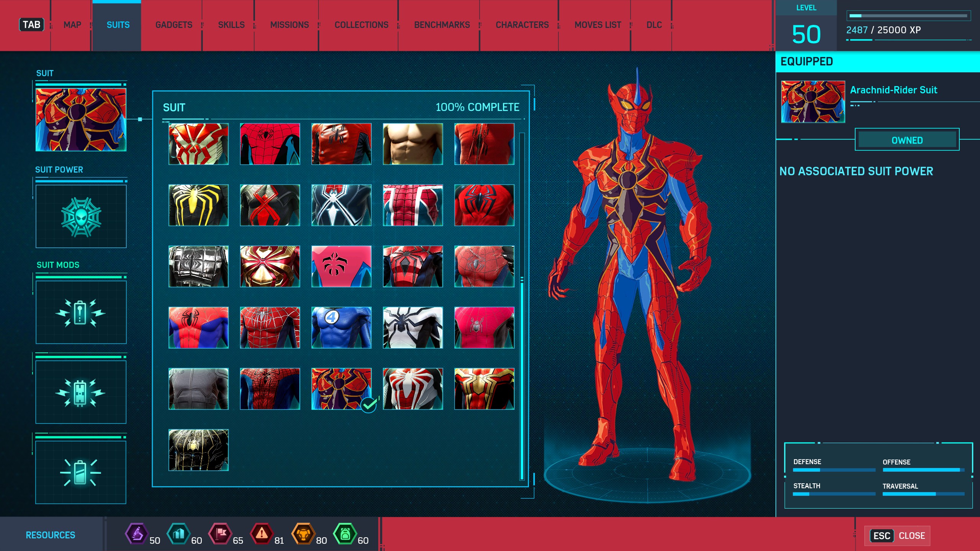980x551 pixels.
Task: Switch to the Gadgets tab
Action: tap(174, 25)
